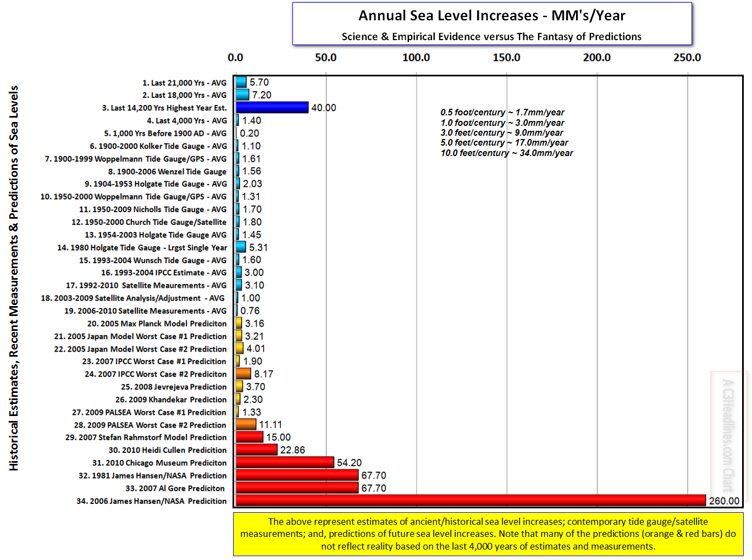Click the 67.70 value next to 1981 Hansen bar
Viewport: 752px width, 560px height.
374,475
